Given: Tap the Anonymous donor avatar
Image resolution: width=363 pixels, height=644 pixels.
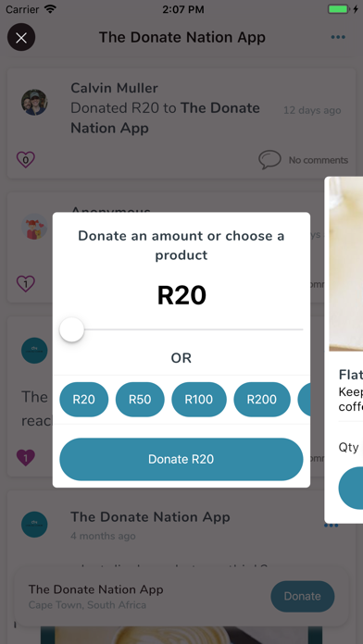Looking at the screenshot, I should (x=34, y=227).
